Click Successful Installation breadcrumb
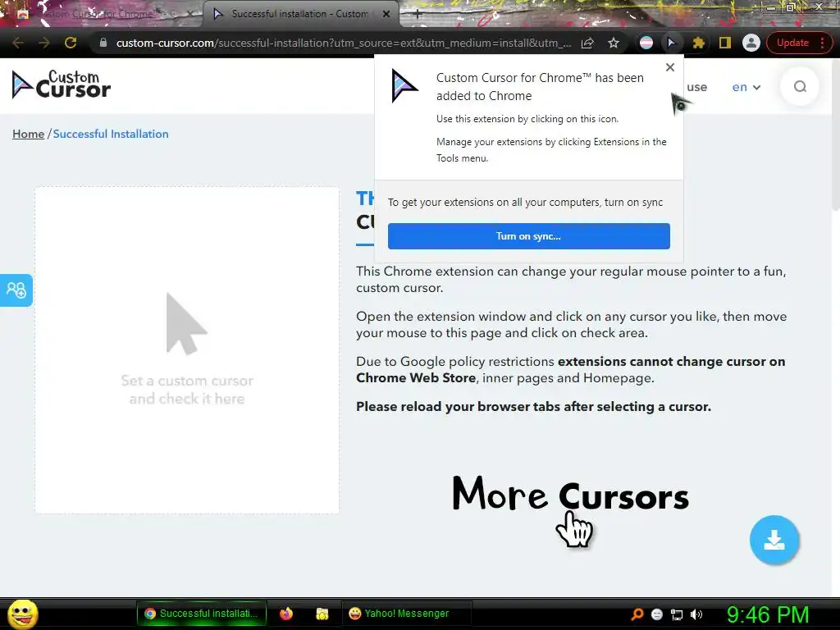Image resolution: width=840 pixels, height=630 pixels. point(111,134)
